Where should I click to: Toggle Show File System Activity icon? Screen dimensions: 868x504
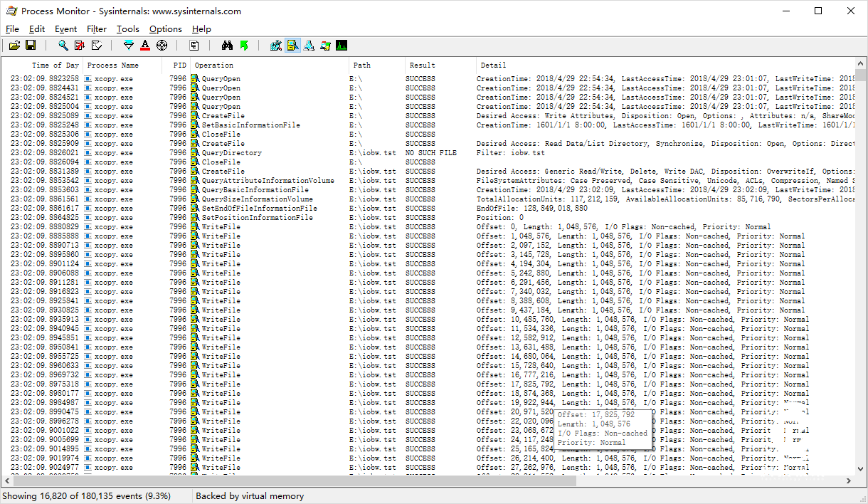point(292,46)
